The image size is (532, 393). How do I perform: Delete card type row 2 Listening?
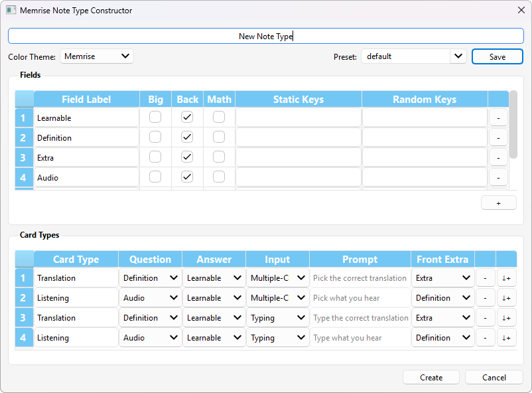click(x=485, y=298)
